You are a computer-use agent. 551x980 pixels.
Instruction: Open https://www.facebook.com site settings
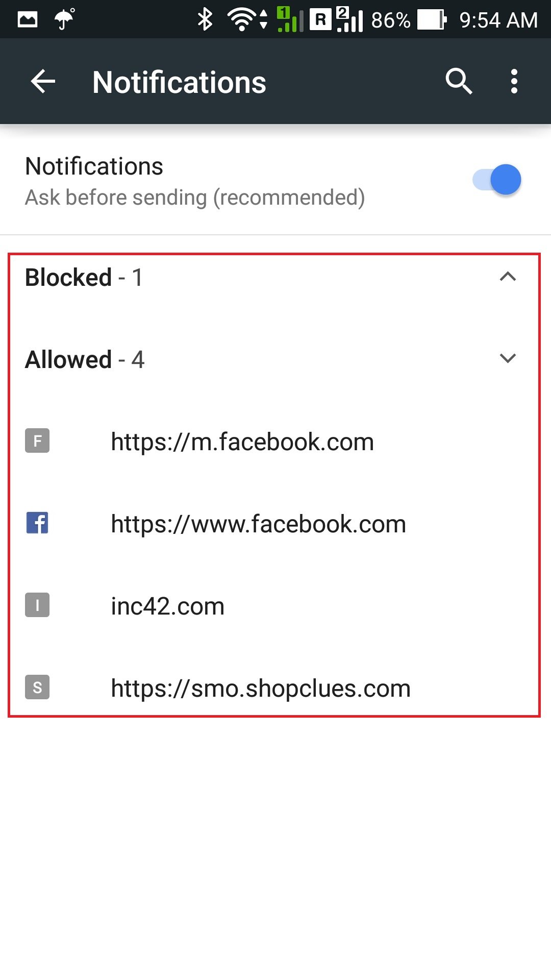[x=258, y=524]
